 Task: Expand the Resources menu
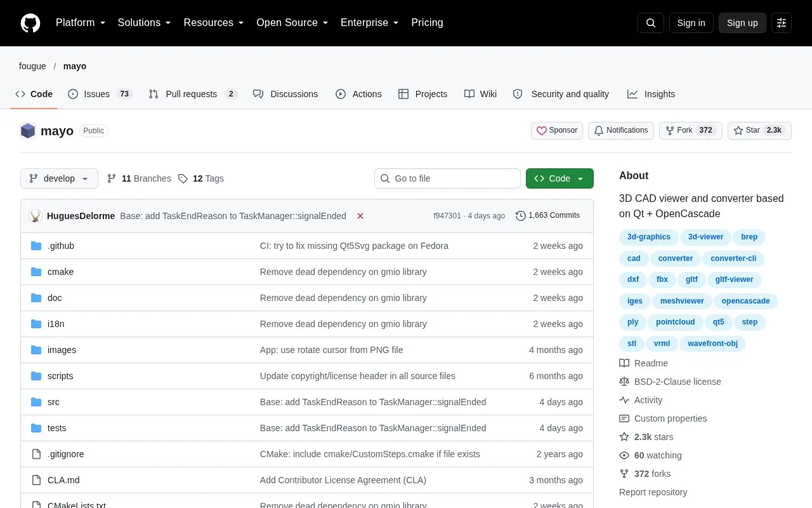point(214,23)
